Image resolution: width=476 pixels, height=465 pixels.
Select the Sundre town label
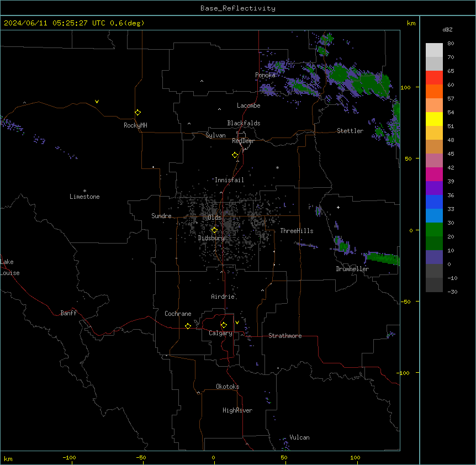(161, 216)
